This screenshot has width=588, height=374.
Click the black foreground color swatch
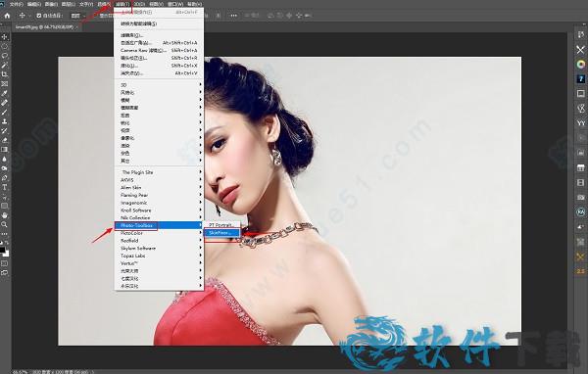point(3,250)
